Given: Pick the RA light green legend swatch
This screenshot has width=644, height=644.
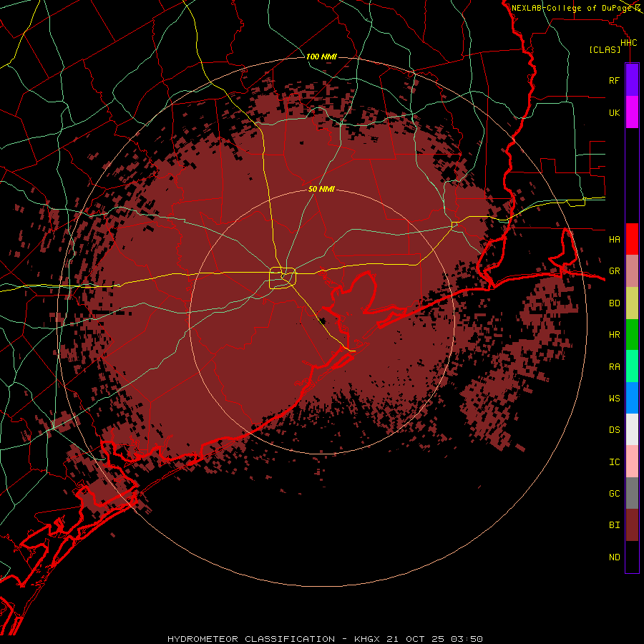Looking at the screenshot, I should pyautogui.click(x=632, y=366).
